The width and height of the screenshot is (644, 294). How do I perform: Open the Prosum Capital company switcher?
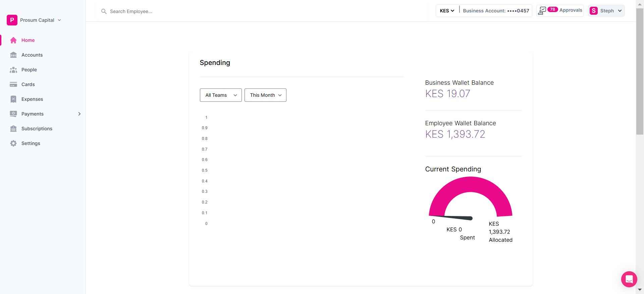click(x=37, y=20)
